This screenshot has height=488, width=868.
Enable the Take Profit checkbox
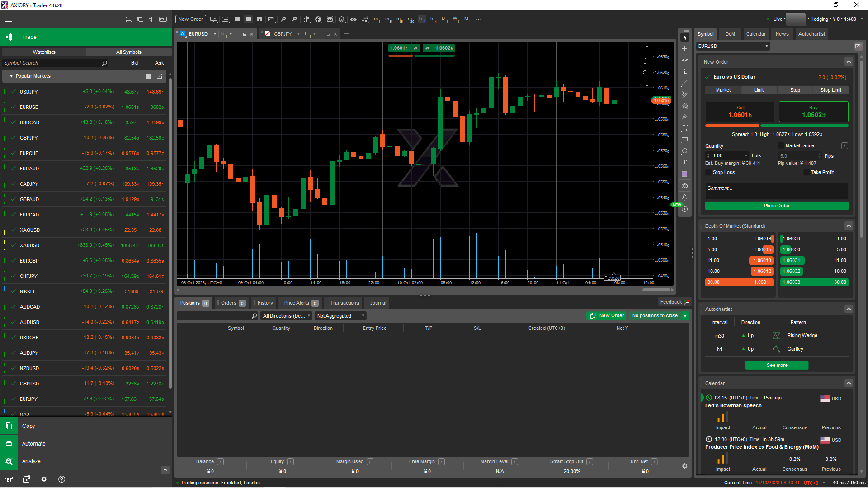[x=806, y=172]
